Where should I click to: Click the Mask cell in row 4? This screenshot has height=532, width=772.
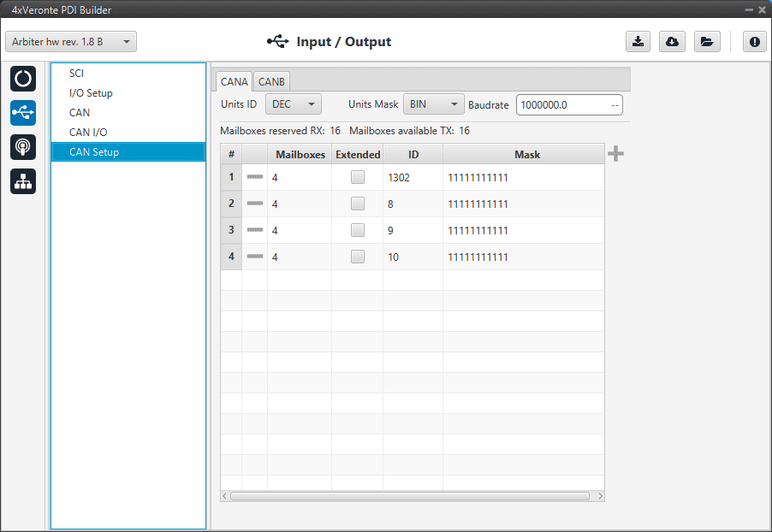(524, 257)
